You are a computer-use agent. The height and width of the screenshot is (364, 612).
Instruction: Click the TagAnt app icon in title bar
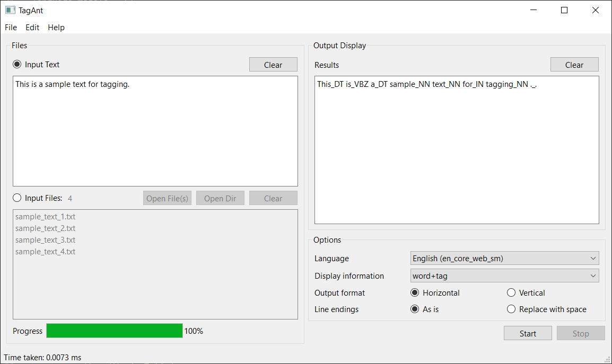10,10
